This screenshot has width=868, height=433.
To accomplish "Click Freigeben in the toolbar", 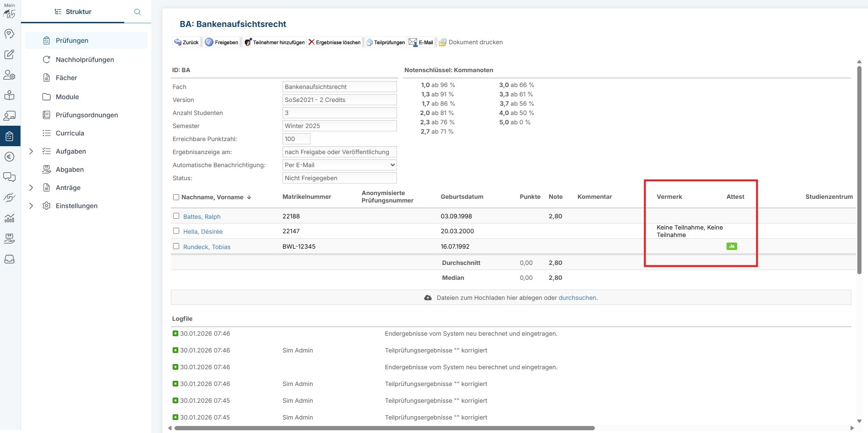I will coord(222,42).
